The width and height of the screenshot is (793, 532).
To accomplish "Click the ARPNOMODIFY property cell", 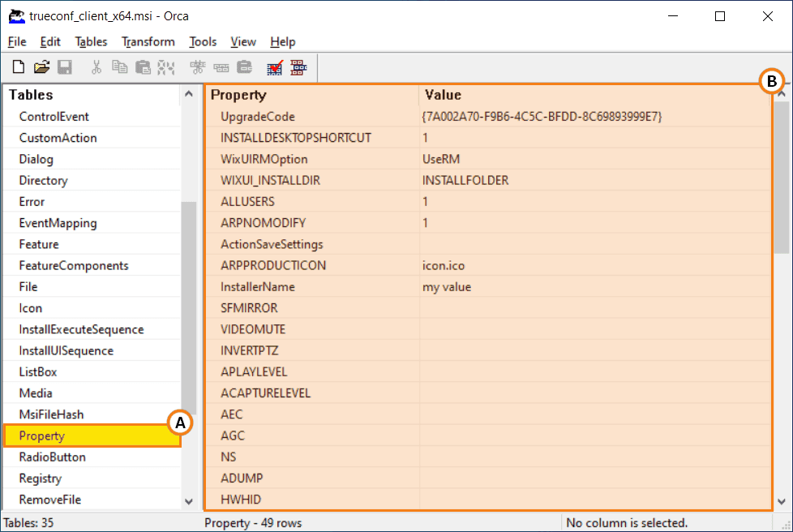I will click(x=312, y=222).
